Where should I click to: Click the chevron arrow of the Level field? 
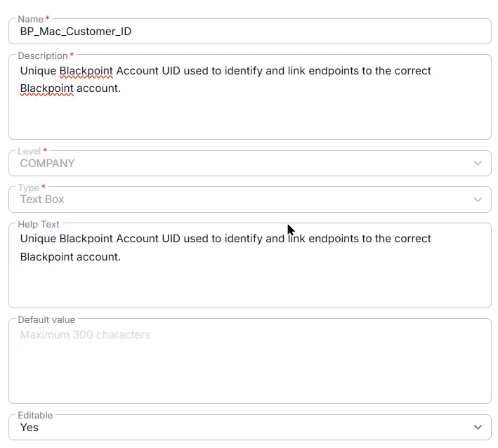click(478, 164)
